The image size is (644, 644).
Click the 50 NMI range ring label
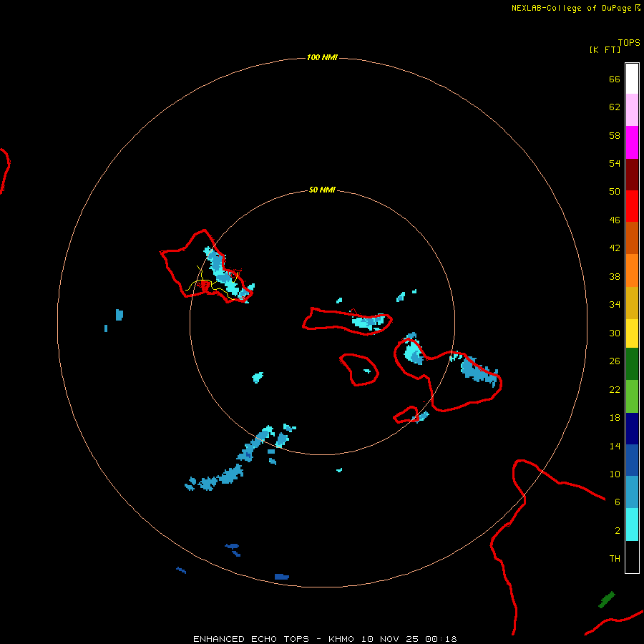point(322,190)
